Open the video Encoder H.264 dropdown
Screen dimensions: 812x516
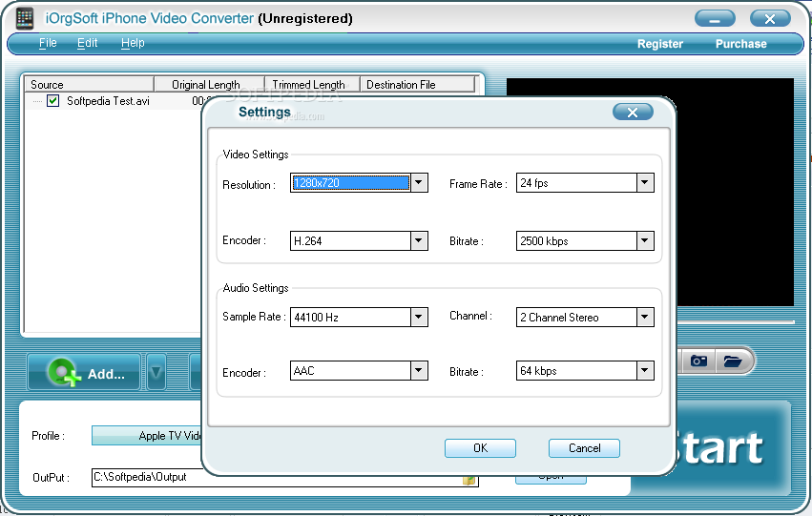(419, 240)
